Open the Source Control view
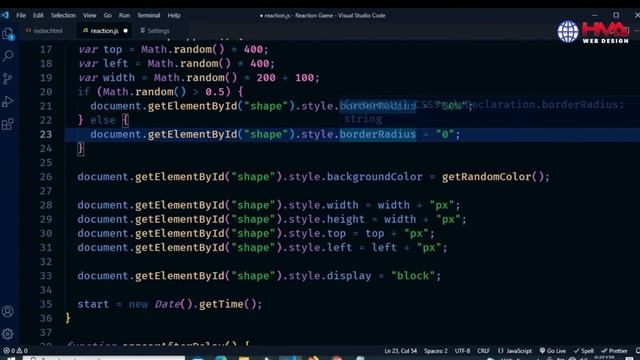The image size is (640, 360). 8,78
